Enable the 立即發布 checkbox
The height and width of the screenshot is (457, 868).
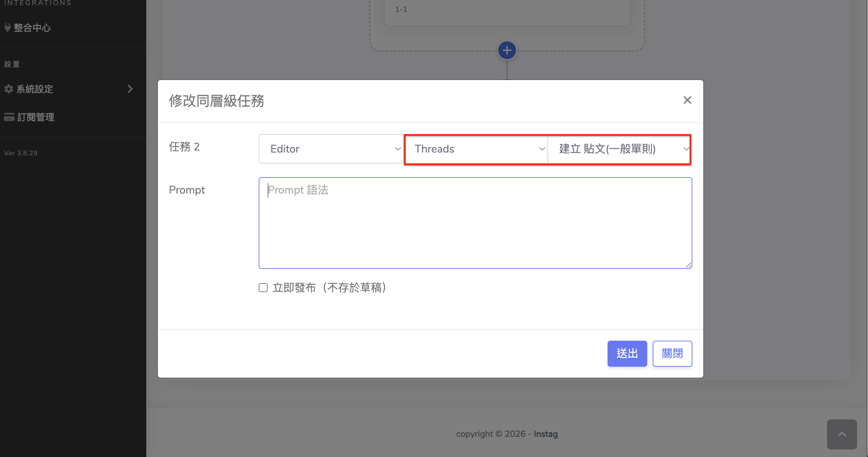263,288
